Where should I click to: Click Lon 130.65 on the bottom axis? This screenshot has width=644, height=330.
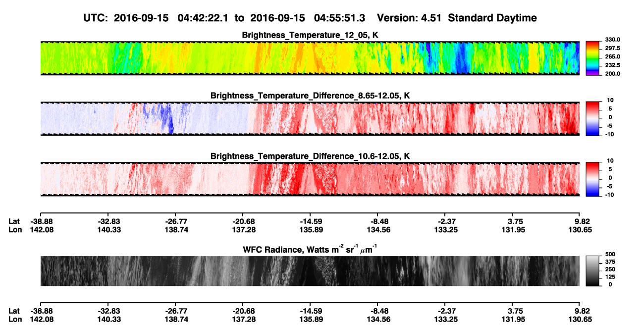pos(580,319)
